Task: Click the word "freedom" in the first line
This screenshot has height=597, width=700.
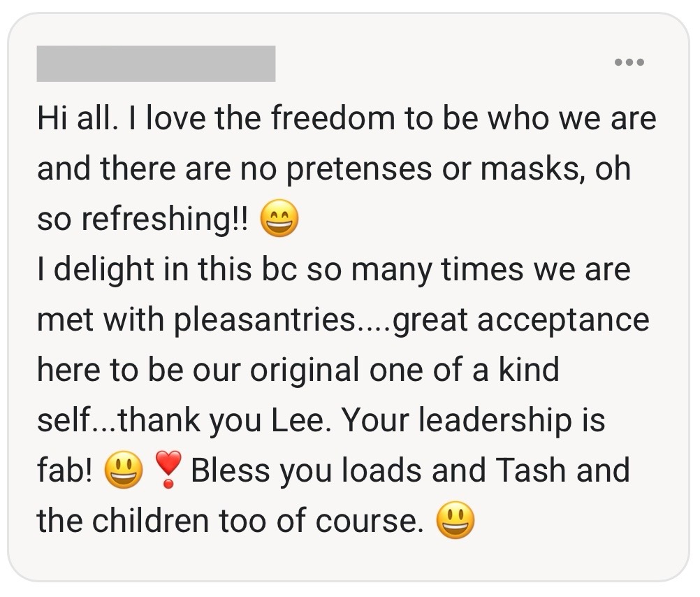Action: pos(333,120)
